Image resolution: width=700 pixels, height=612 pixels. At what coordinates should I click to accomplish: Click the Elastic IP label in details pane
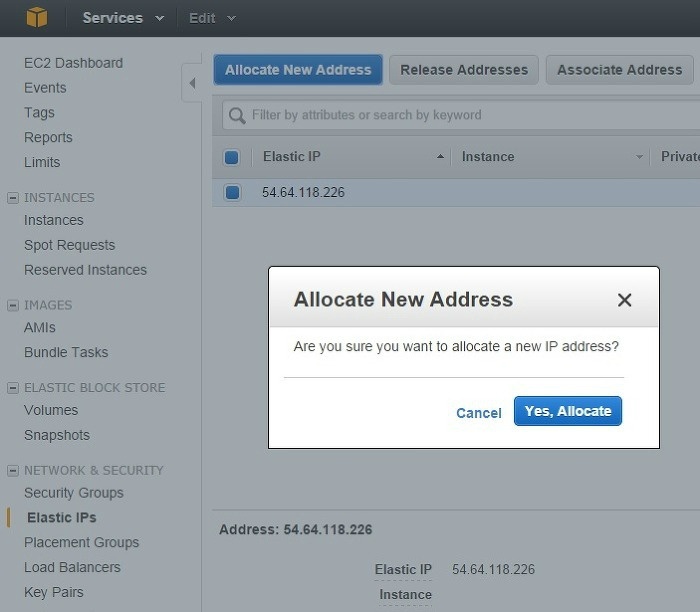(403, 570)
